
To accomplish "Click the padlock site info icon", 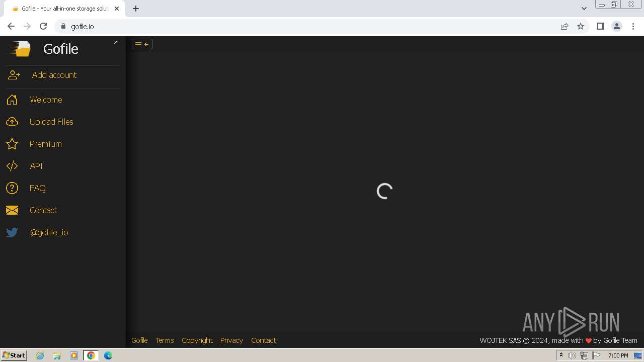I will (x=63, y=26).
